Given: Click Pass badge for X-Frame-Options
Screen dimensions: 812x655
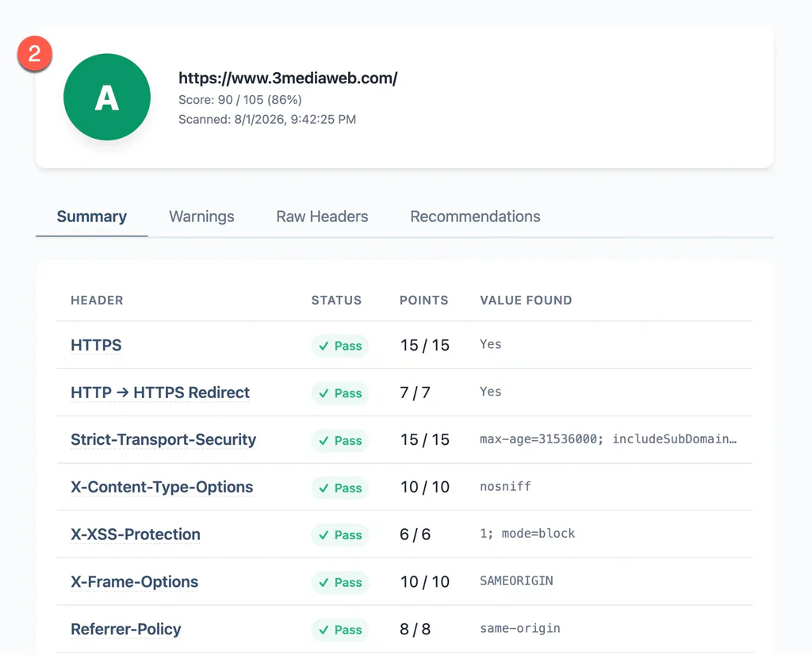Looking at the screenshot, I should click(339, 583).
